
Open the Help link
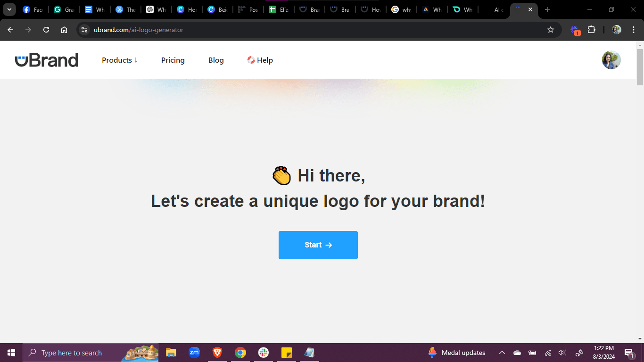[x=260, y=60]
